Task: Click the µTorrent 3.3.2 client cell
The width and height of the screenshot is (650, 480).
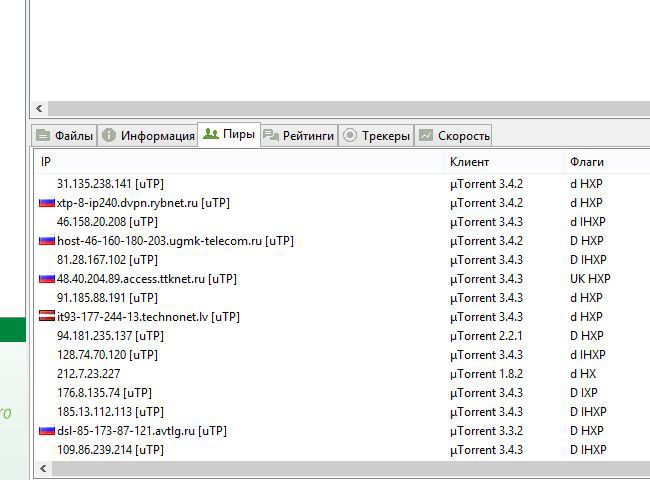Action: pos(486,431)
